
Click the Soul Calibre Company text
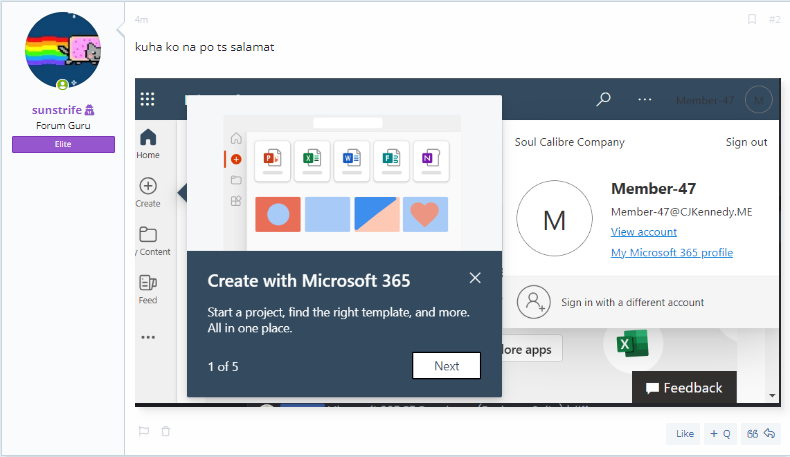[x=569, y=142]
